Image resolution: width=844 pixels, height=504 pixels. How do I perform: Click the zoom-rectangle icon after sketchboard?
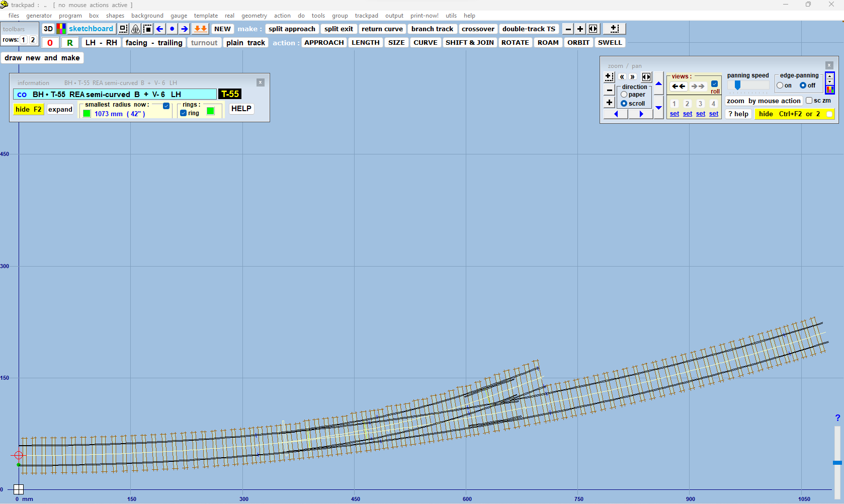[123, 29]
